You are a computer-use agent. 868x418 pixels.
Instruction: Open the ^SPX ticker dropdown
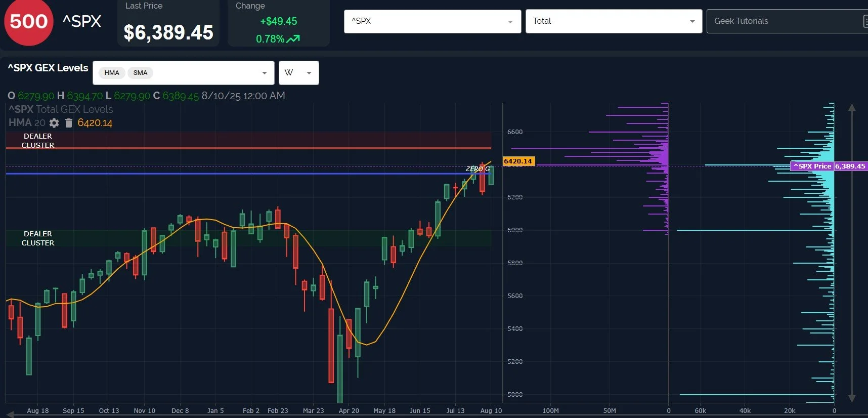tap(432, 21)
